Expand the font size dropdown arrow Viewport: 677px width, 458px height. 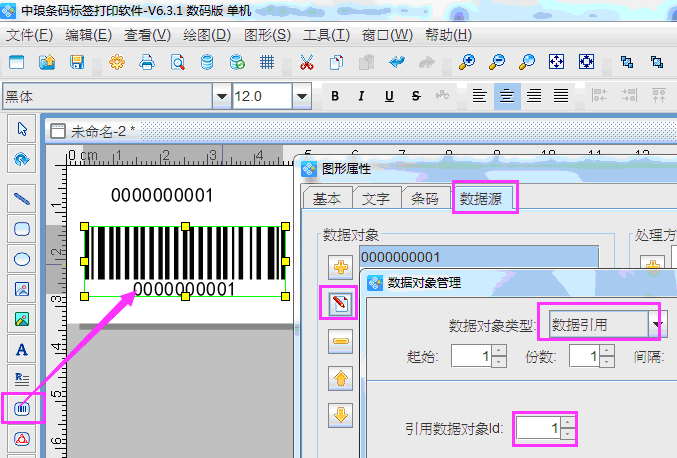coord(302,96)
